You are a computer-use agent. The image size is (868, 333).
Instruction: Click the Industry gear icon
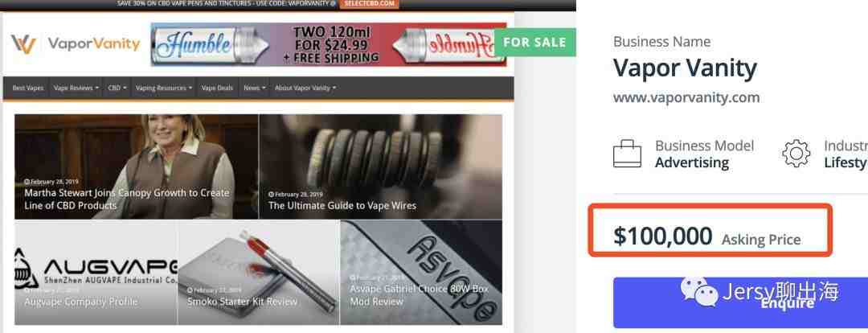click(x=796, y=154)
